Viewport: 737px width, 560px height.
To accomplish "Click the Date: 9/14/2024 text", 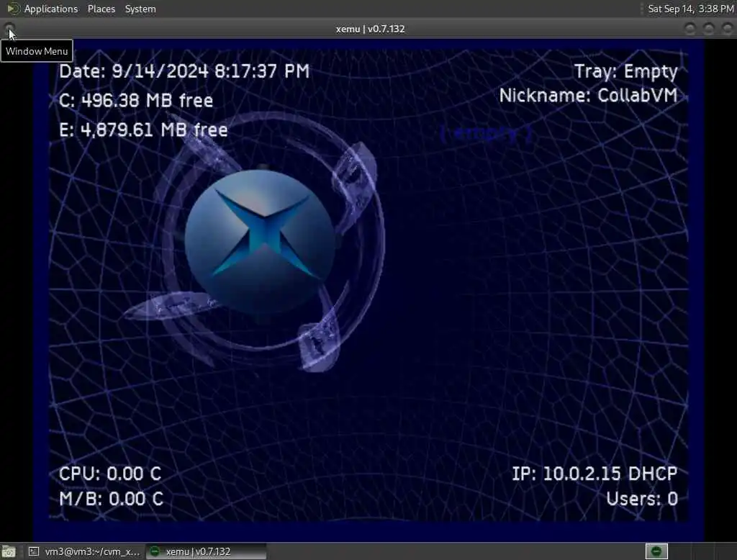I will (x=184, y=71).
